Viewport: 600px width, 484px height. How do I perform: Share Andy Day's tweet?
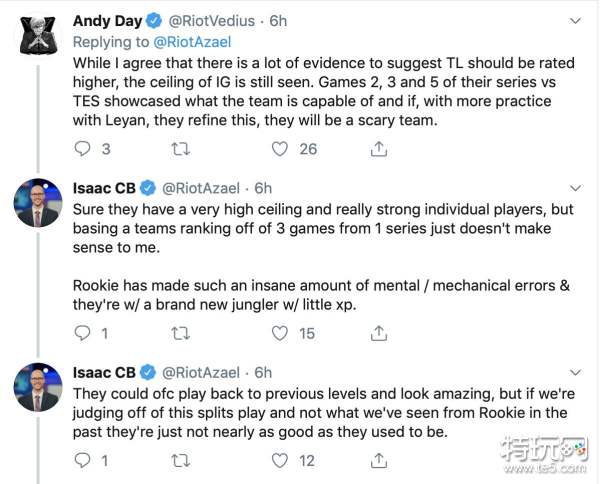click(379, 149)
